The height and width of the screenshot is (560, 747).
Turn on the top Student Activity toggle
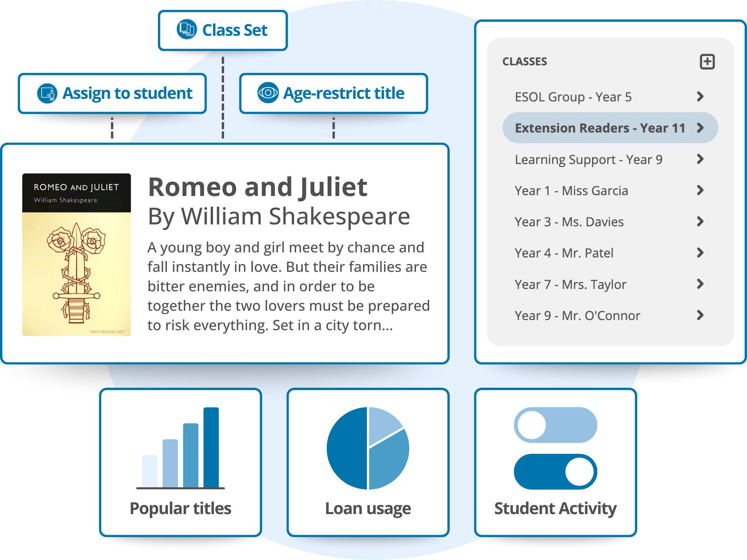(x=556, y=425)
